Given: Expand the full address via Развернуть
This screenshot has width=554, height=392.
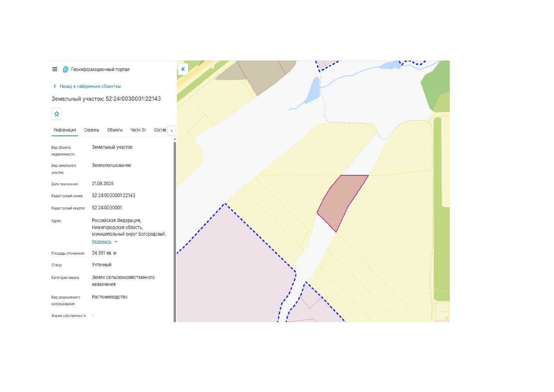Looking at the screenshot, I should (102, 242).
